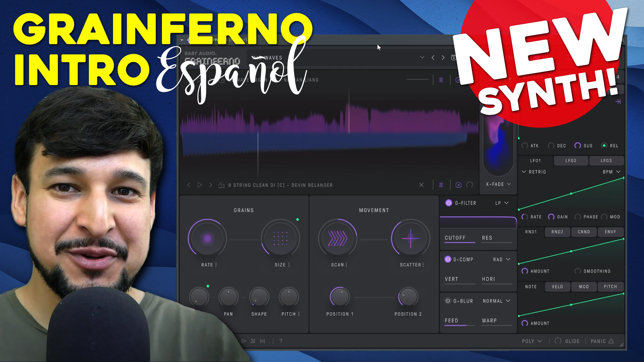Select the RND2 modulation tab
The height and width of the screenshot is (362, 644).
557,232
